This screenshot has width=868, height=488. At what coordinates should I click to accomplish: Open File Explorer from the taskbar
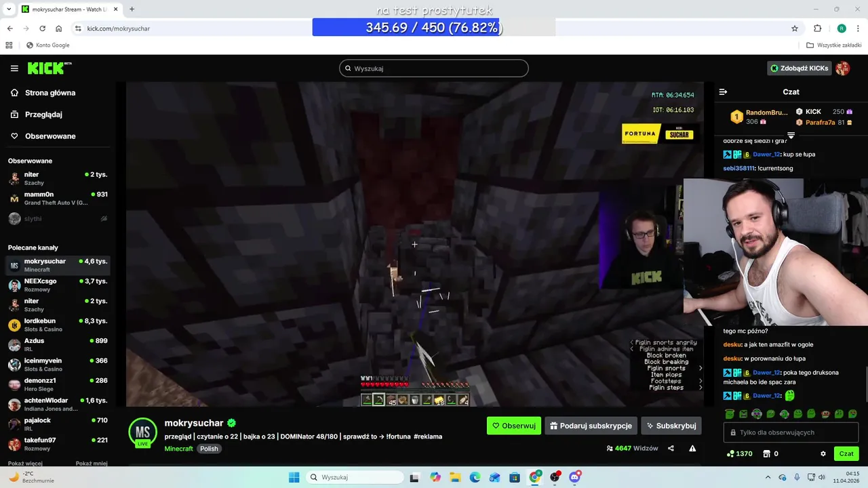coord(455,477)
